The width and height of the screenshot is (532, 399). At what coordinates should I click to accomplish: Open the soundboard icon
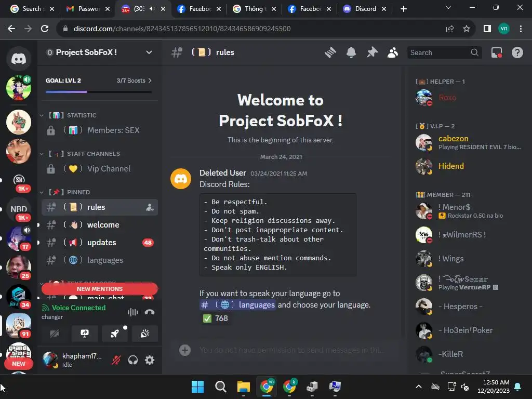(x=145, y=334)
